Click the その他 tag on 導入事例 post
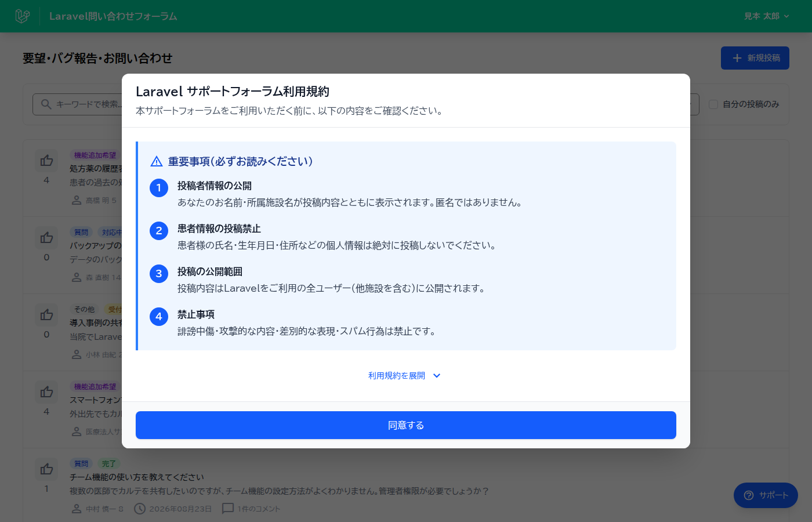Viewport: 812px width, 522px height. [84, 309]
